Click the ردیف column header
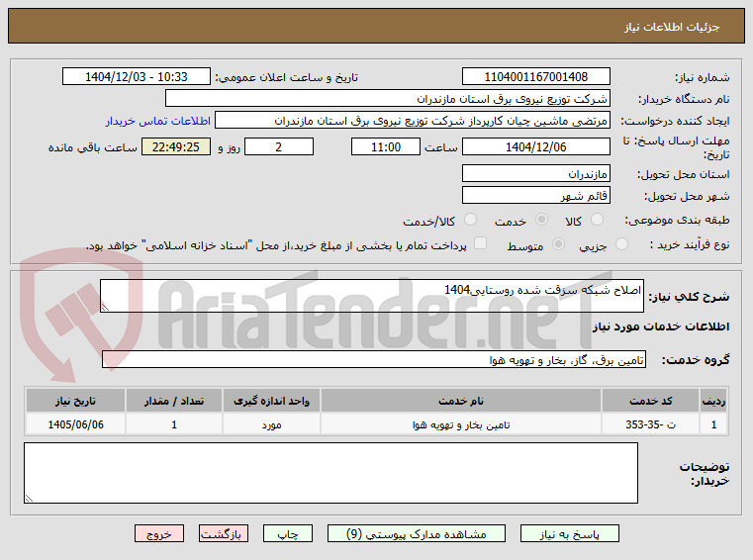Screen dimensions: 753x560 point(713,401)
